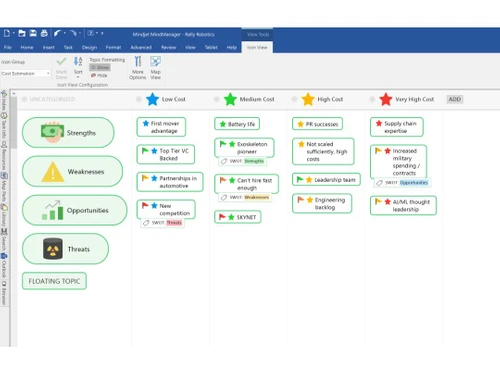Expand the New document dropdown arrow

pyautogui.click(x=14, y=33)
